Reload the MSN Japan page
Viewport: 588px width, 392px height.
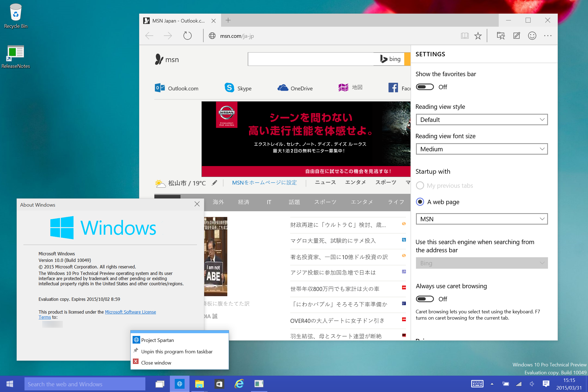click(187, 36)
